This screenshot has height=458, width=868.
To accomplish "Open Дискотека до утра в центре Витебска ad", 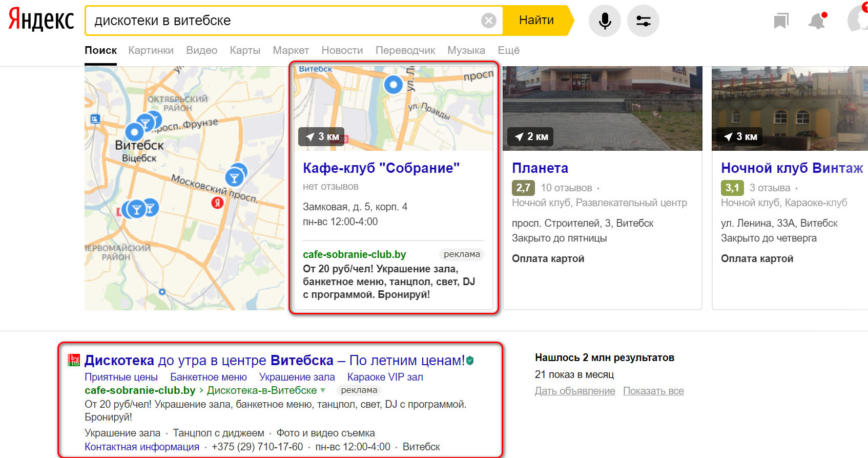I will tap(275, 361).
